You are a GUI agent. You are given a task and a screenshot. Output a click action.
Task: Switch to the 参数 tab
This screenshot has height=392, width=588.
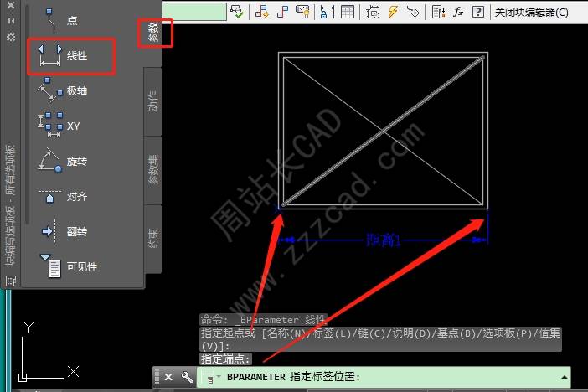coord(155,34)
